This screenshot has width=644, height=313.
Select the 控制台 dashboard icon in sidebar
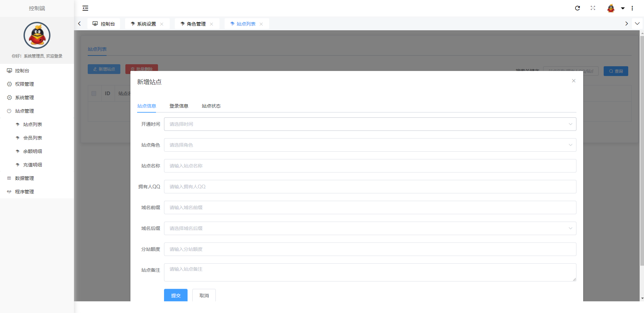(x=9, y=71)
